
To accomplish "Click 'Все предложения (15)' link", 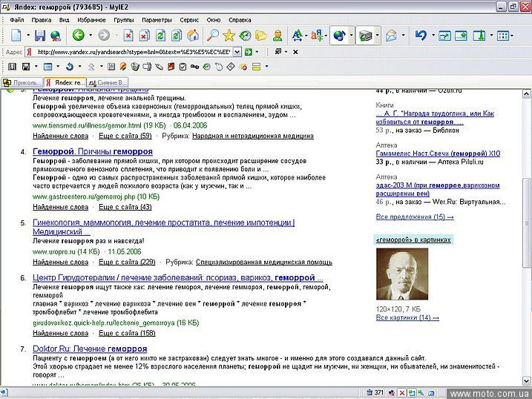I will 415,217.
